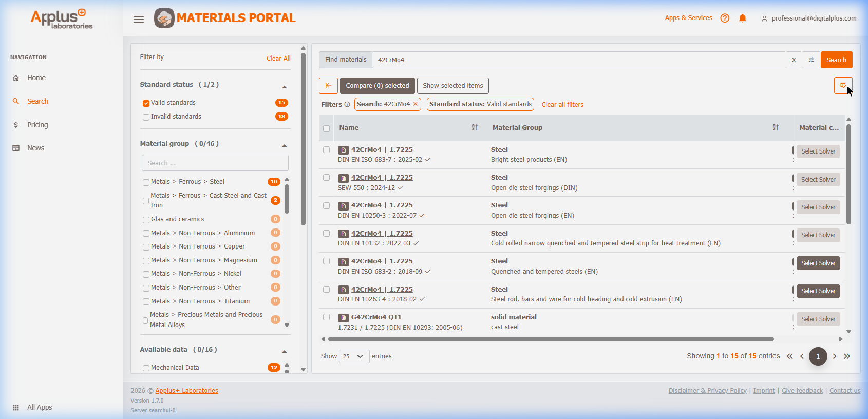
Task: Clear search field with the X icon
Action: click(794, 60)
